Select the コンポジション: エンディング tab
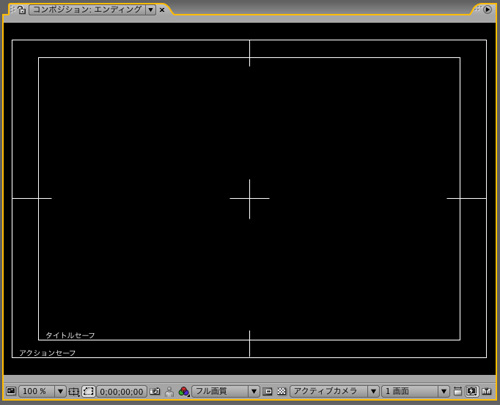Image resolution: width=500 pixels, height=405 pixels. pos(87,10)
